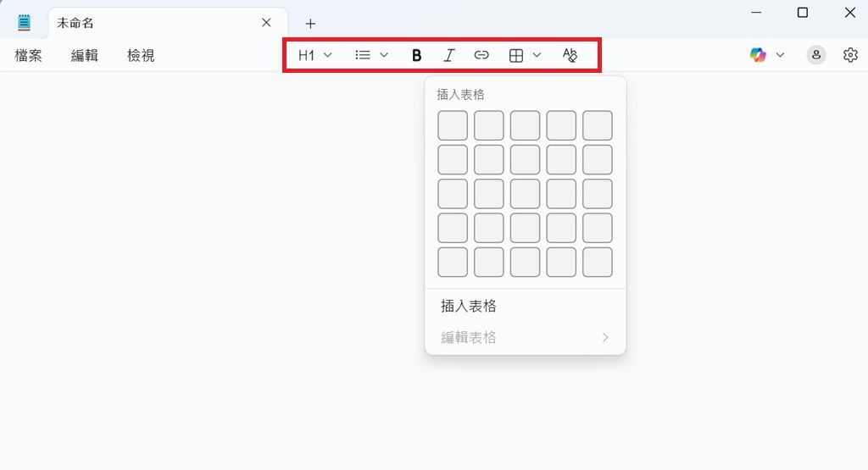Expand the Copilot dropdown arrow

(780, 55)
